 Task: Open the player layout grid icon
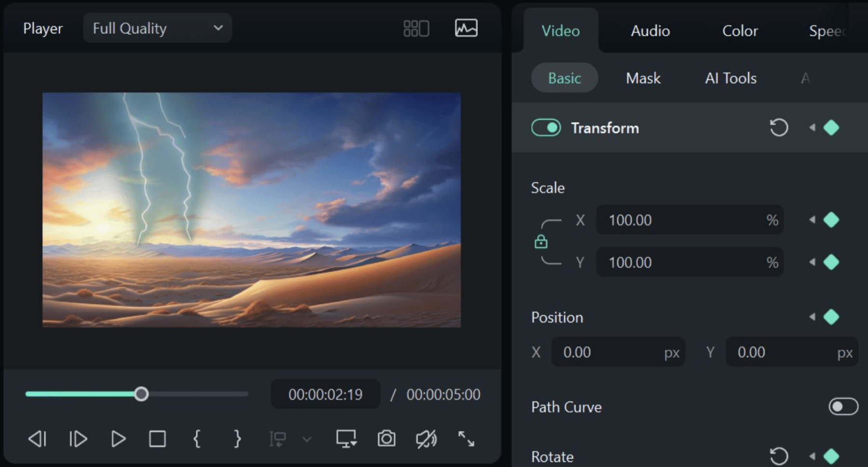pos(417,28)
